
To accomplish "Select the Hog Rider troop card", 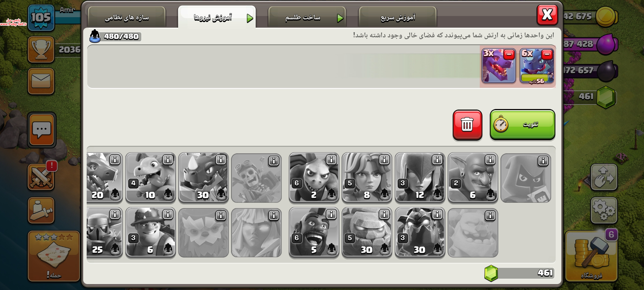I will 314,232.
